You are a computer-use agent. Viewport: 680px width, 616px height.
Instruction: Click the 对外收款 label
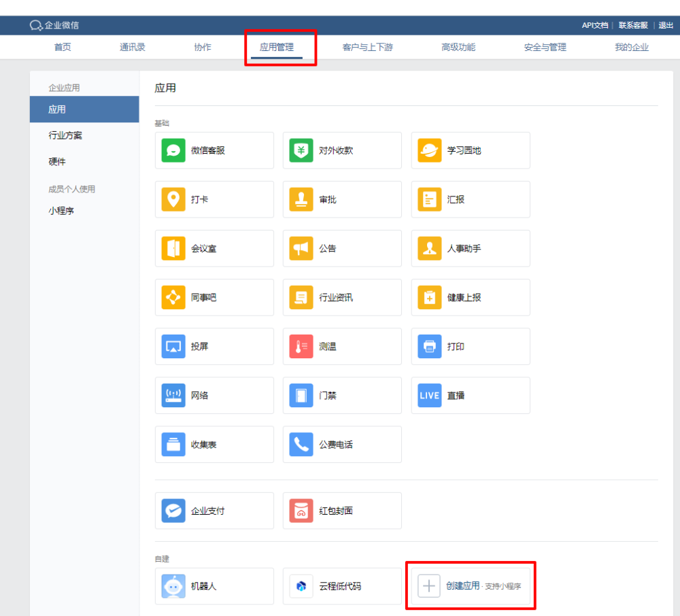pos(336,150)
